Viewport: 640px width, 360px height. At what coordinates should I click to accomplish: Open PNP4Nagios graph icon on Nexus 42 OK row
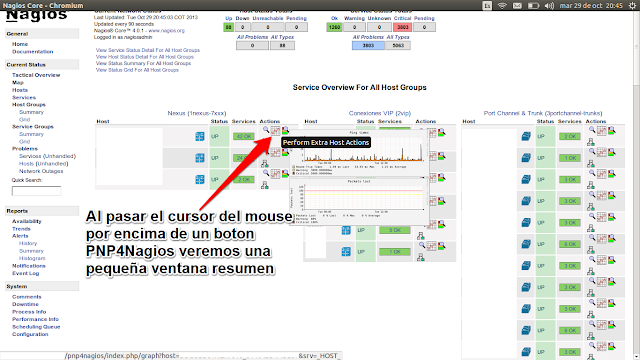(276, 131)
